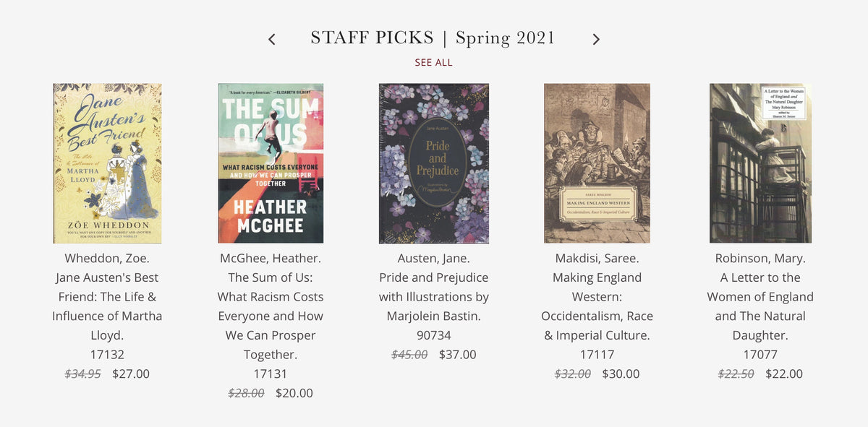This screenshot has width=868, height=427.
Task: Click the next arrow beside Staff Picks
Action: tap(596, 39)
